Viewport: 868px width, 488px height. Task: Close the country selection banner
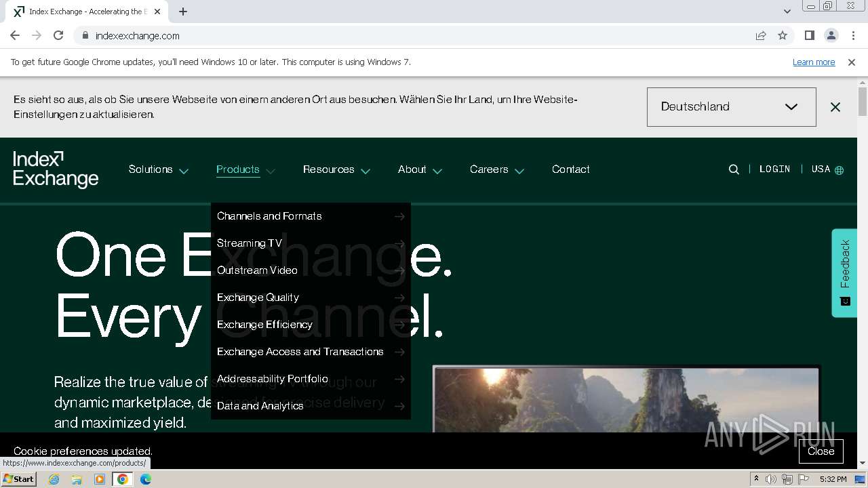[x=835, y=107]
